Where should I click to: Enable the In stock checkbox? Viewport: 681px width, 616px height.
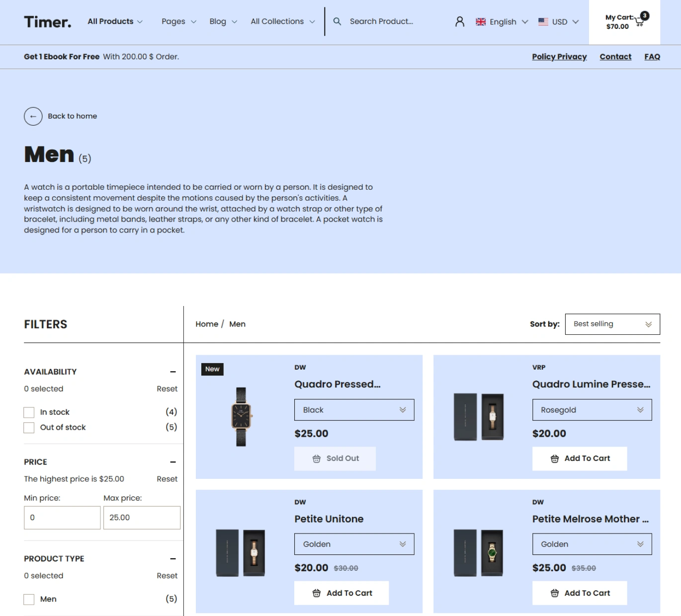(x=29, y=412)
